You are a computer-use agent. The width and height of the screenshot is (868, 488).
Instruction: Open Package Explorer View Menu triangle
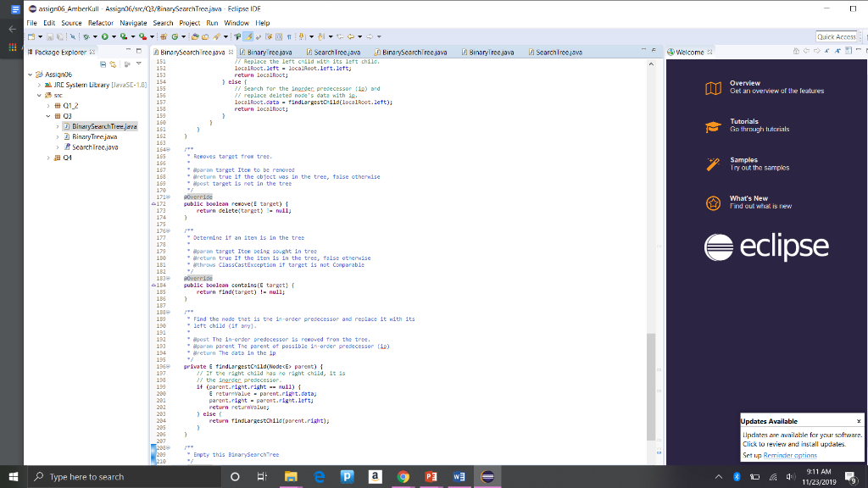coord(139,64)
